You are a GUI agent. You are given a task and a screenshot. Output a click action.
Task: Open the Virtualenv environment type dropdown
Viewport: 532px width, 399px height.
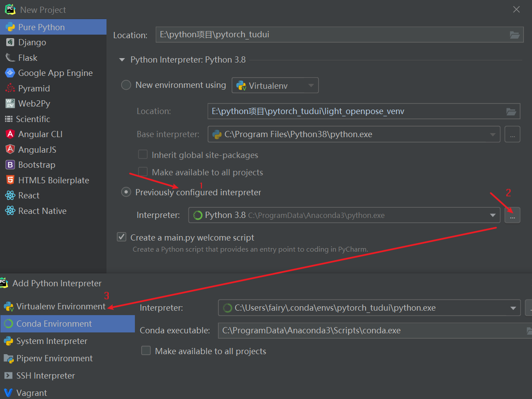(275, 86)
